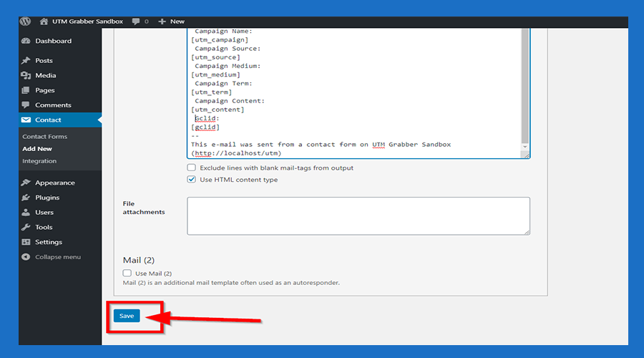The width and height of the screenshot is (644, 358).
Task: Click the comments bubble icon in admin bar
Action: pyautogui.click(x=136, y=21)
